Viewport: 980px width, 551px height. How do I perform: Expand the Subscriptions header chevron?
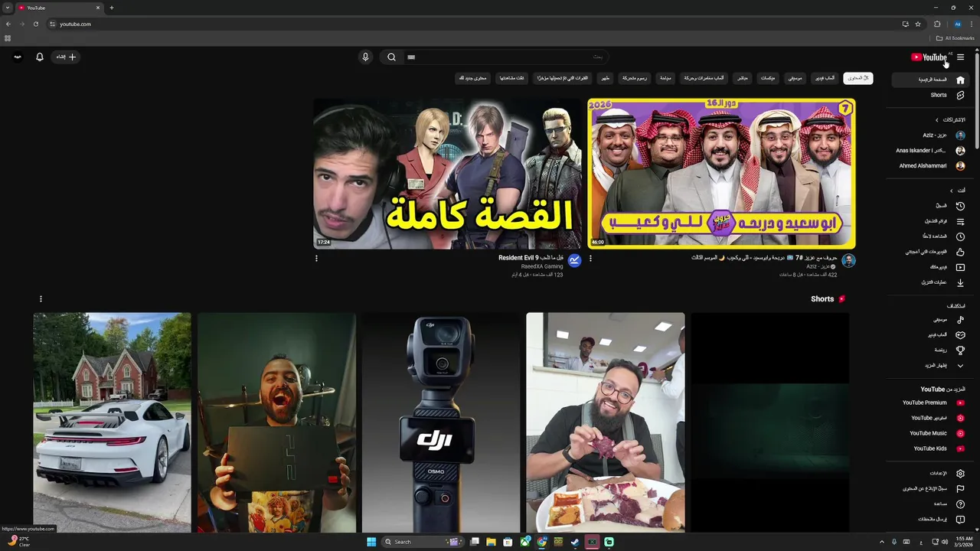point(936,120)
